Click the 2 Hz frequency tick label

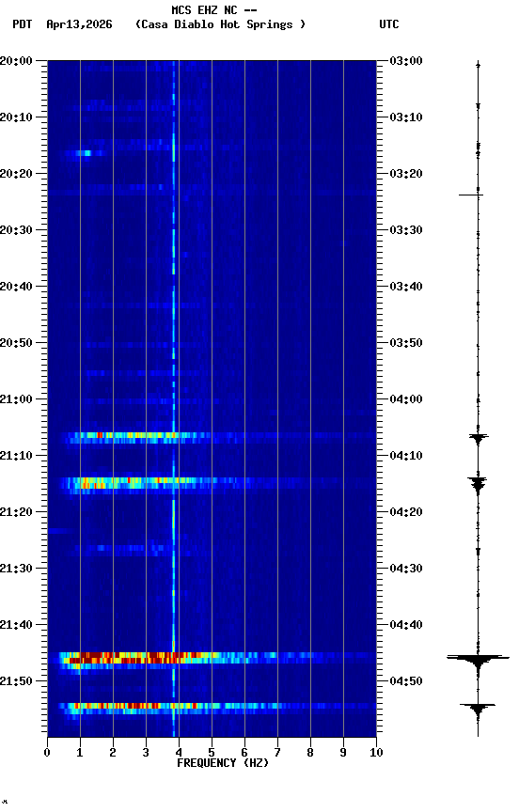[x=113, y=753]
